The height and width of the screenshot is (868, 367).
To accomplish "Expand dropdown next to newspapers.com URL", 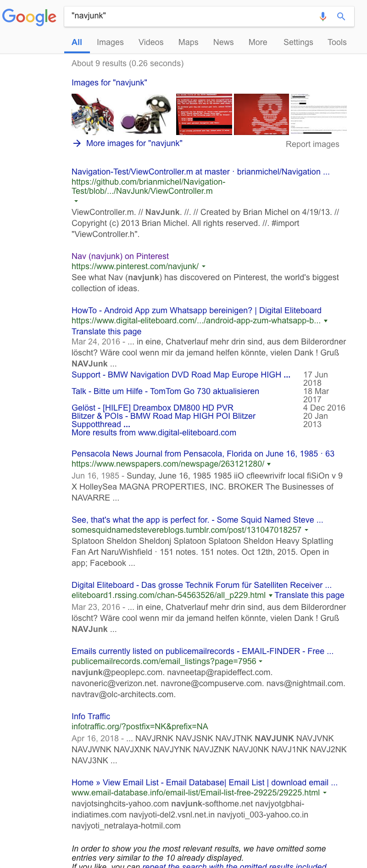I will [269, 464].
